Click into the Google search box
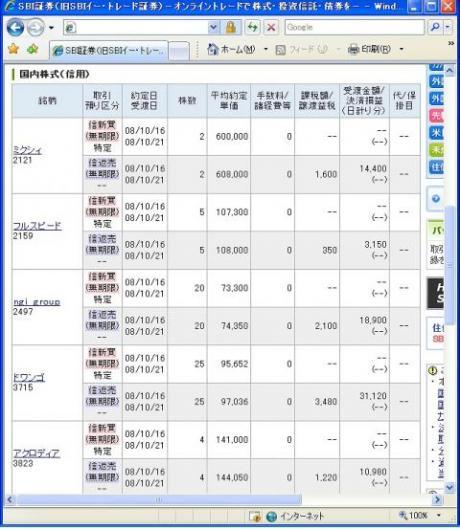Screen dimensions: 460x530 point(354,27)
